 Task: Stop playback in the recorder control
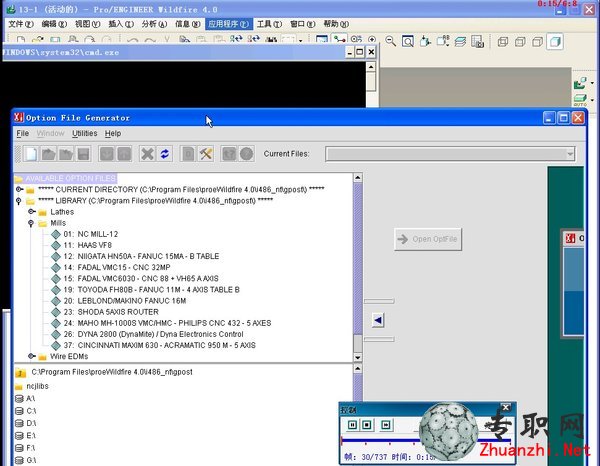tap(367, 425)
